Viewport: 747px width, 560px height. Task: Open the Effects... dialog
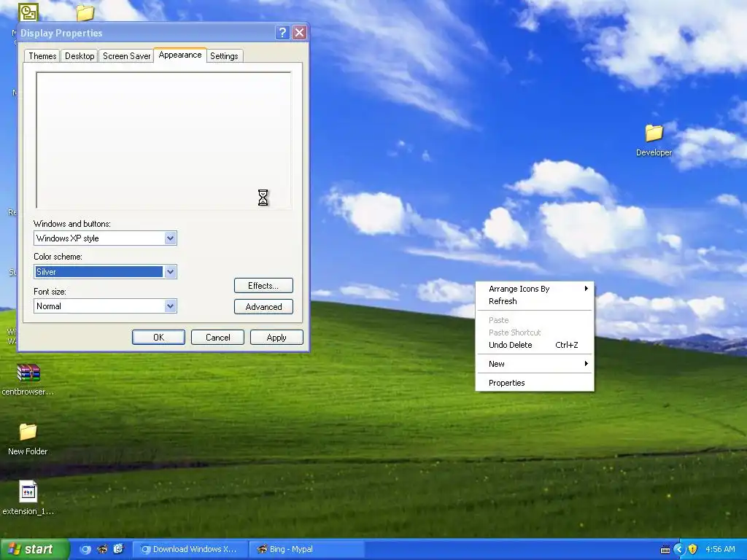(x=263, y=286)
